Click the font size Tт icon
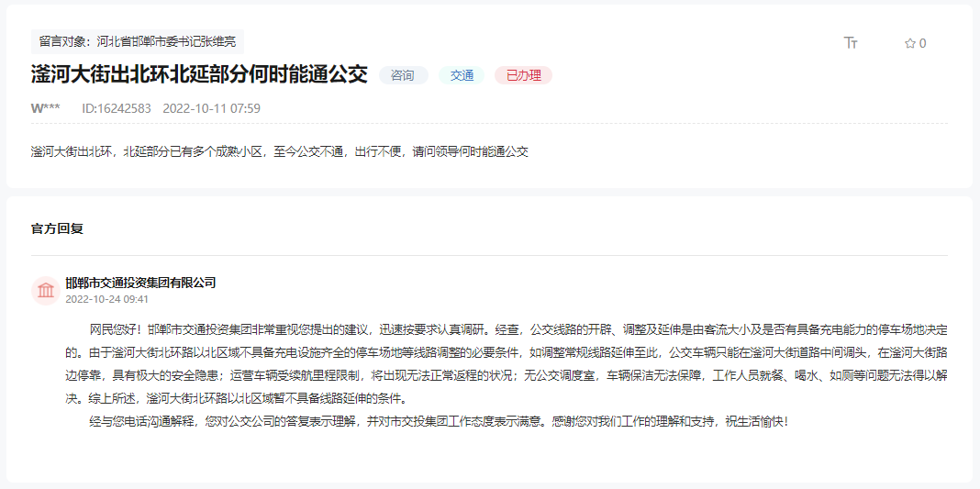 (851, 42)
